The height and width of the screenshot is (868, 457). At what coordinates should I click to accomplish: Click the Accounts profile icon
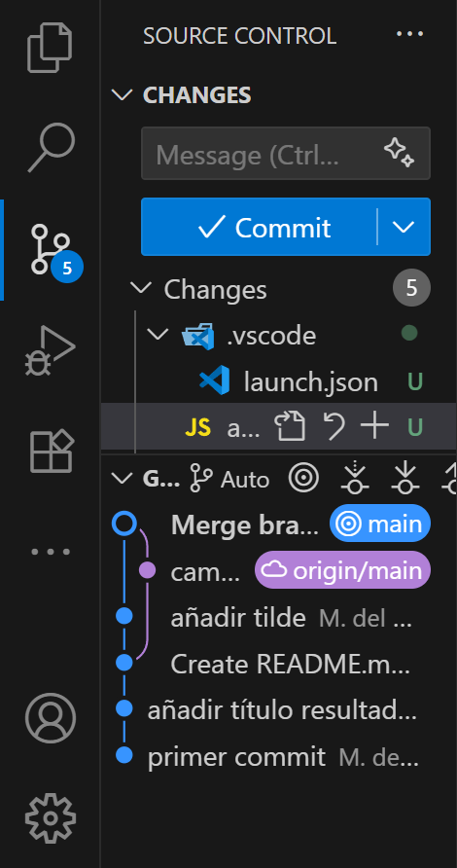click(51, 718)
